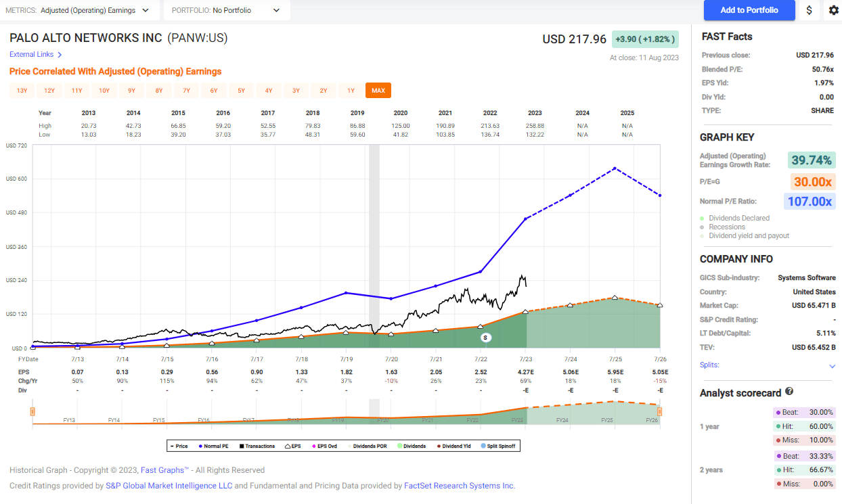This screenshot has height=504, width=842.
Task: Select the 9Y time range tab
Action: coord(131,91)
